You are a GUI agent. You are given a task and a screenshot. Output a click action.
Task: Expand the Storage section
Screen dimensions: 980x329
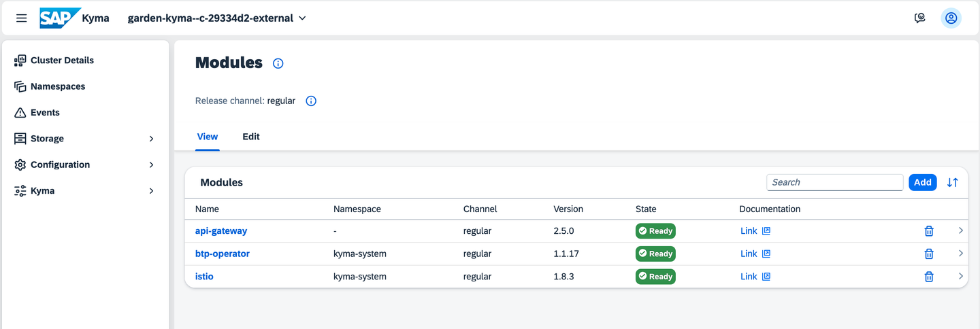(x=151, y=139)
